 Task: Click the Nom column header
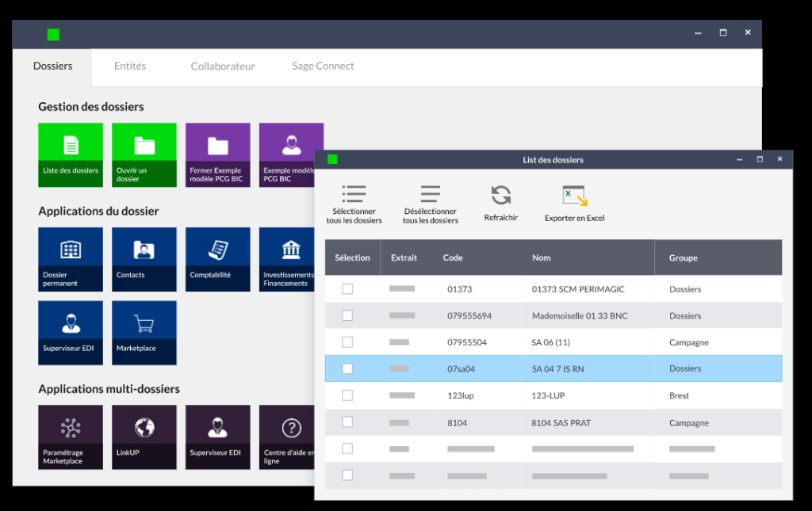tap(541, 257)
